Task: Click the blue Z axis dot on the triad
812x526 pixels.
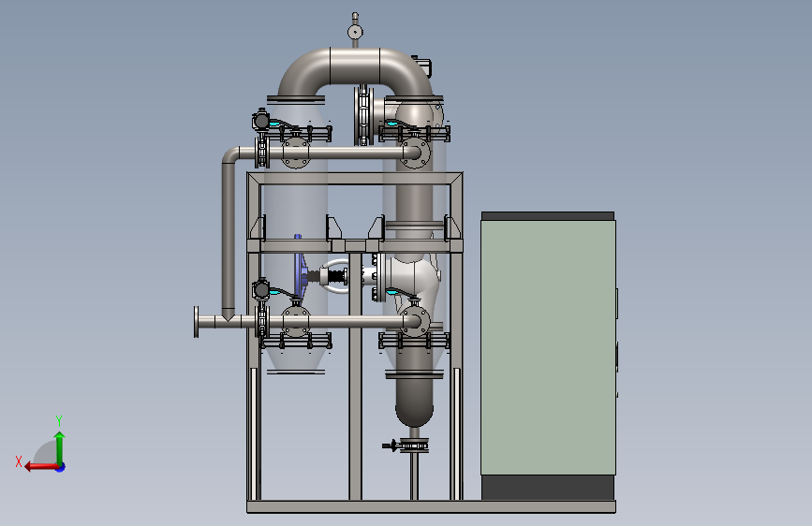Action: (x=61, y=467)
